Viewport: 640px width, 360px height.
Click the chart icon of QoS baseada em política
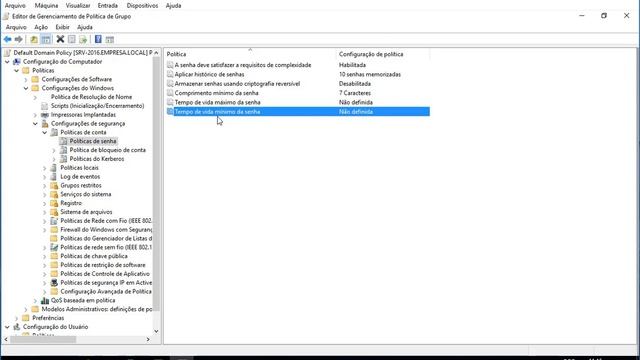tap(45, 300)
